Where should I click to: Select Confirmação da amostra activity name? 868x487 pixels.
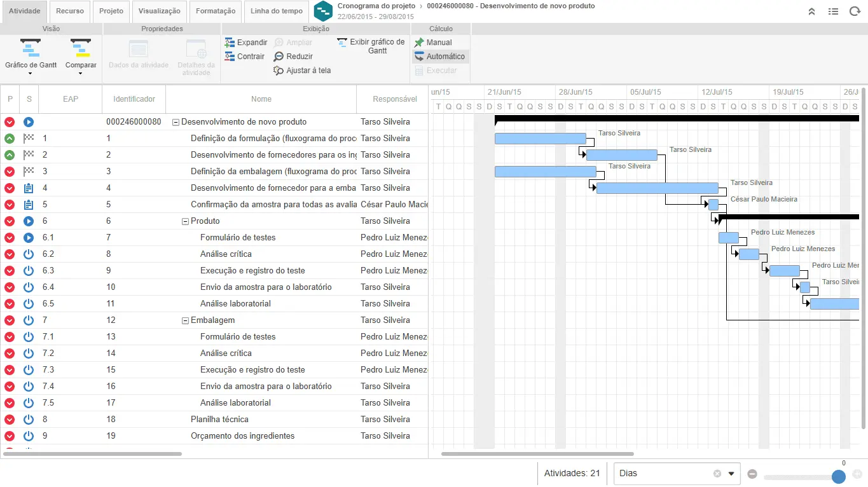[273, 205]
